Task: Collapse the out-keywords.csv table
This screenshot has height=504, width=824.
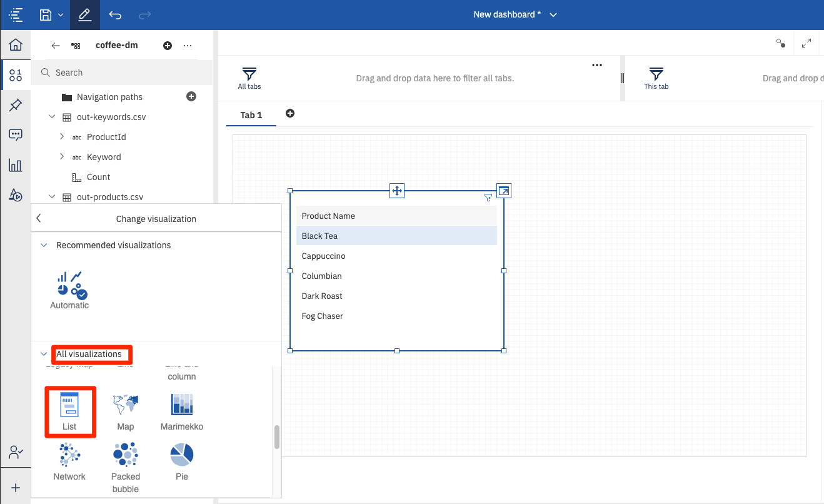Action: pyautogui.click(x=53, y=117)
